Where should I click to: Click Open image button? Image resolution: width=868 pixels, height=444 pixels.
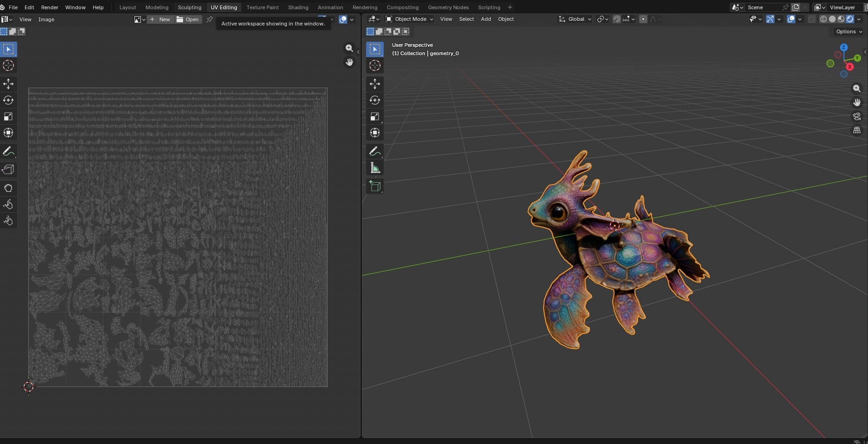point(188,19)
